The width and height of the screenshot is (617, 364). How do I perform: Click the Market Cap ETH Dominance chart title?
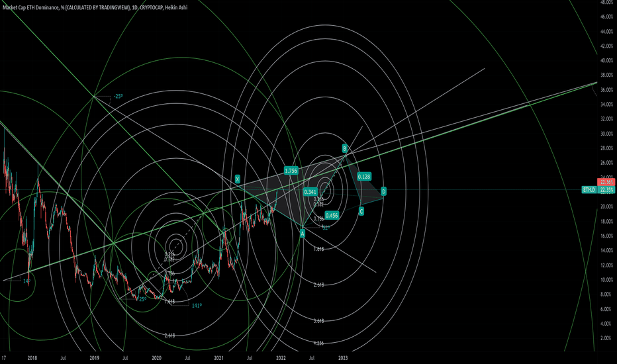[x=95, y=7]
